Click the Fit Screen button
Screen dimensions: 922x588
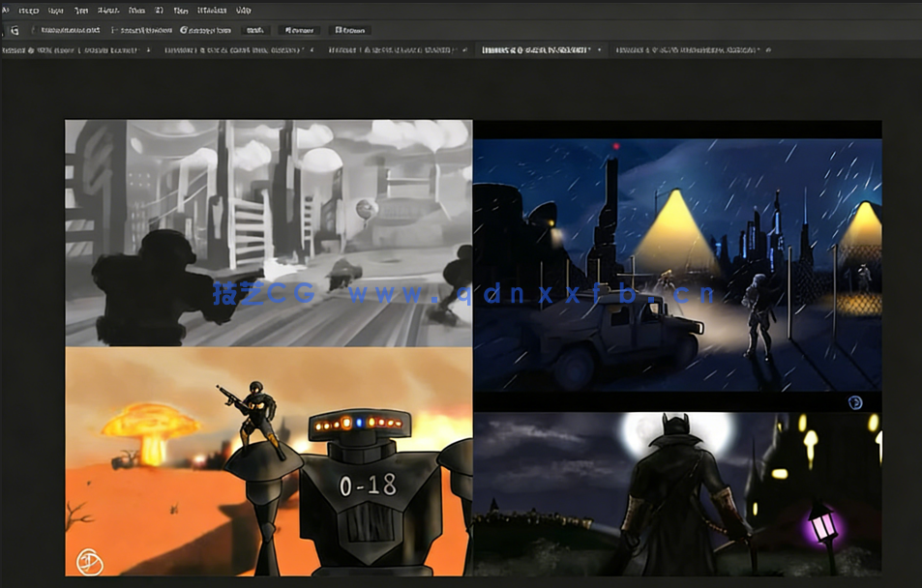coord(299,30)
